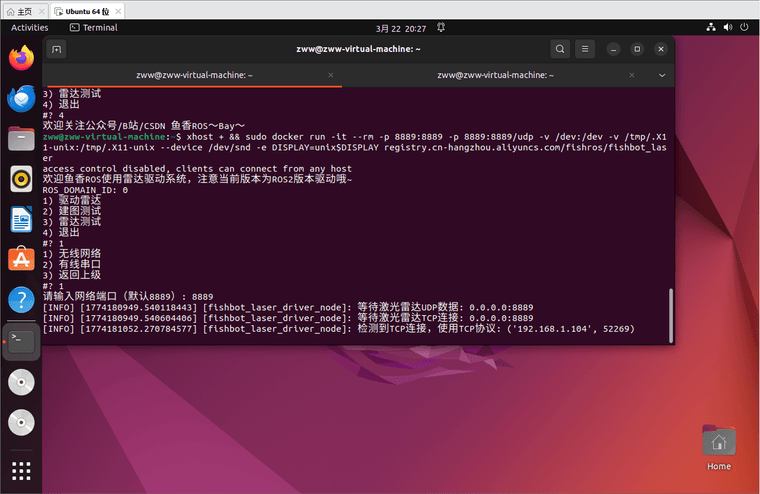Close the 主页 VMware tab
760x494 pixels.
point(42,12)
